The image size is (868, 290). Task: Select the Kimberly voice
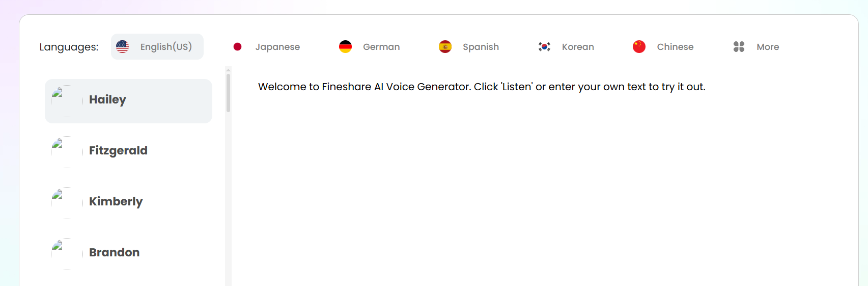coord(128,203)
